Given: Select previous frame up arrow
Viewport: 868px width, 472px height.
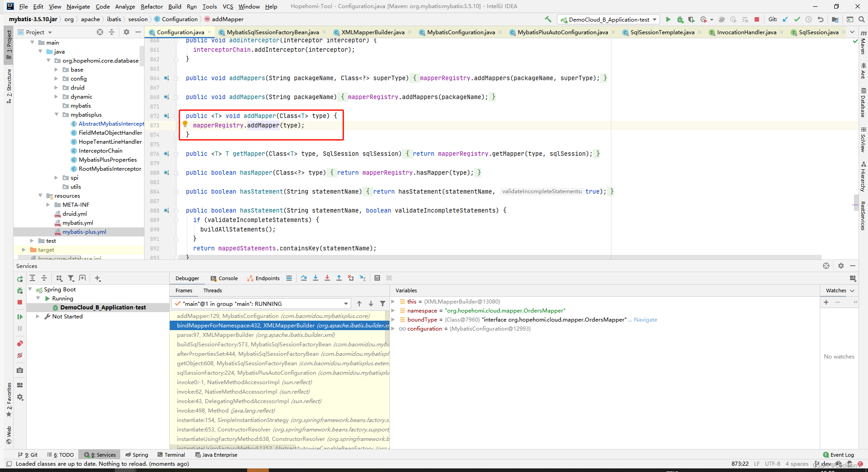Looking at the screenshot, I should [359, 304].
